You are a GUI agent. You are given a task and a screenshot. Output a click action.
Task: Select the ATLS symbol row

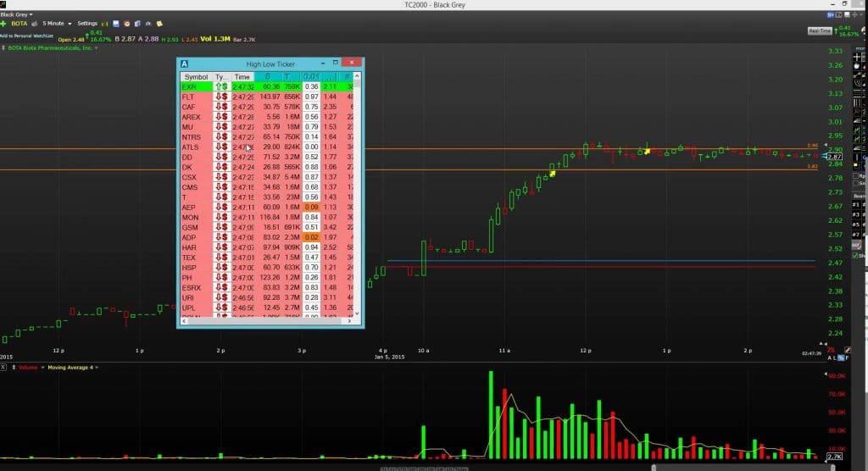pyautogui.click(x=267, y=147)
